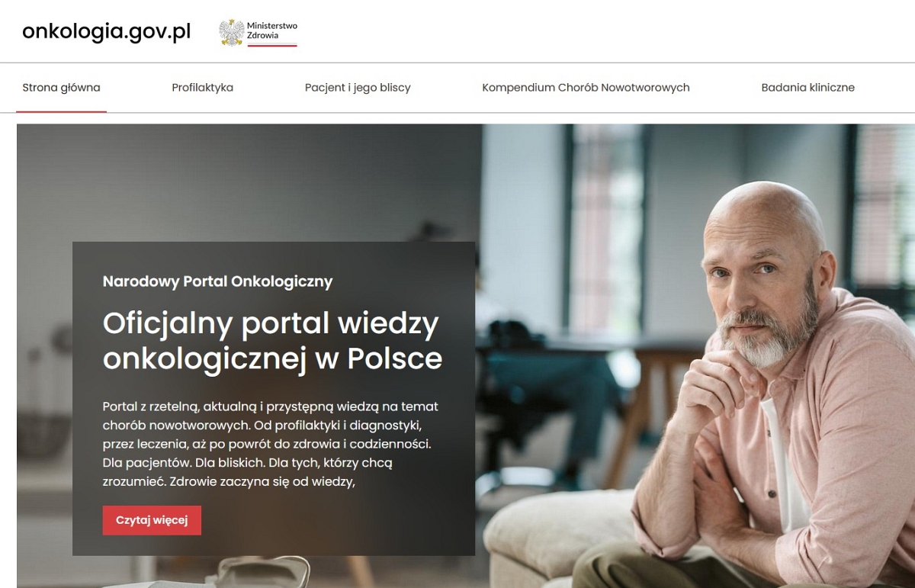The height and width of the screenshot is (588, 915).
Task: Open the Pacjent i jego bliscy section
Action: (x=358, y=88)
